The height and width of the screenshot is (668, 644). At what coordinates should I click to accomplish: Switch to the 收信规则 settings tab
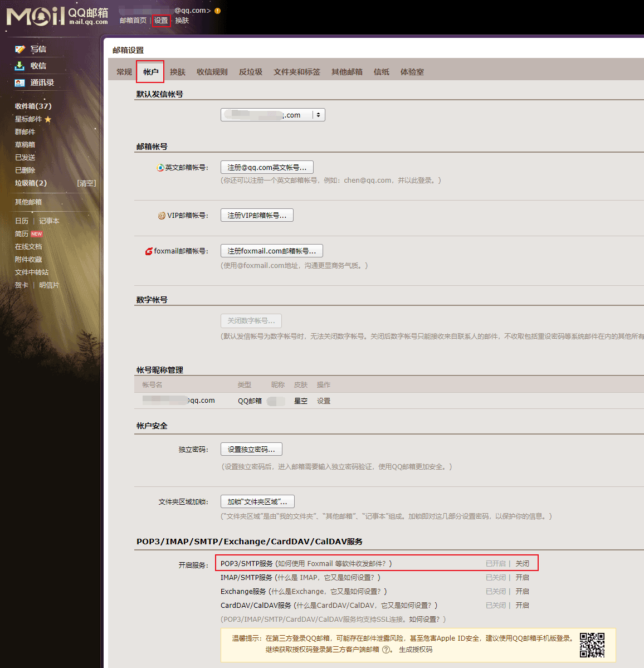click(212, 72)
